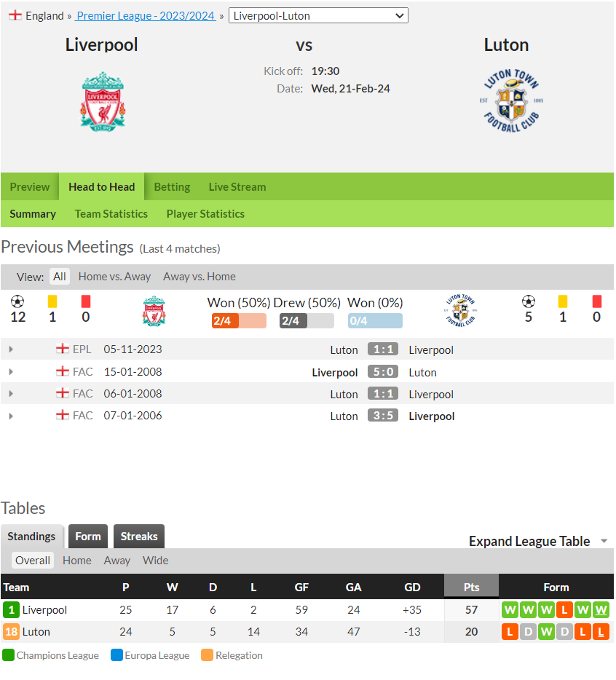Click the last underlined W in Liverpool's form
Viewport: 616px width, 680px height.
coord(601,610)
